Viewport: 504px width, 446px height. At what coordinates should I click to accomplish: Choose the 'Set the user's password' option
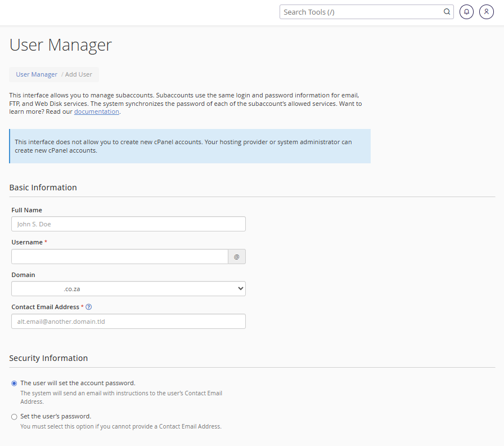tap(14, 416)
